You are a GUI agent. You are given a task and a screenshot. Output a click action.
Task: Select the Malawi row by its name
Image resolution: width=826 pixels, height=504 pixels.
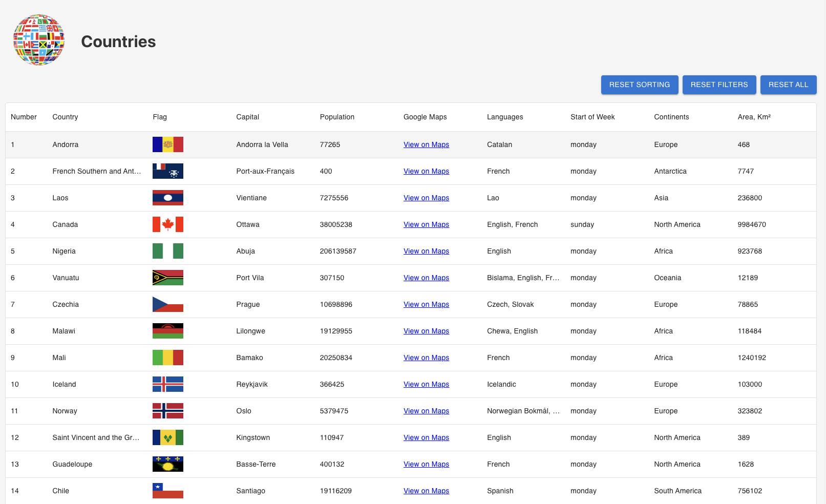(63, 331)
